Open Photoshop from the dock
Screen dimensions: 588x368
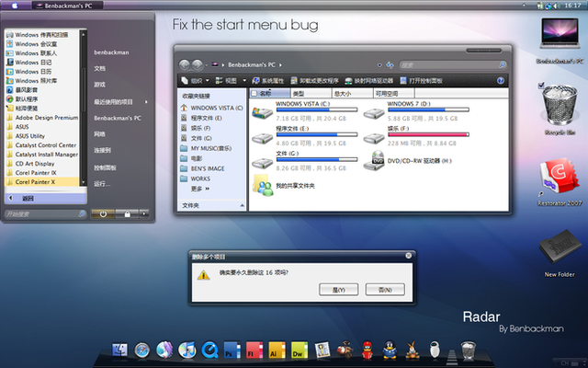(x=232, y=350)
